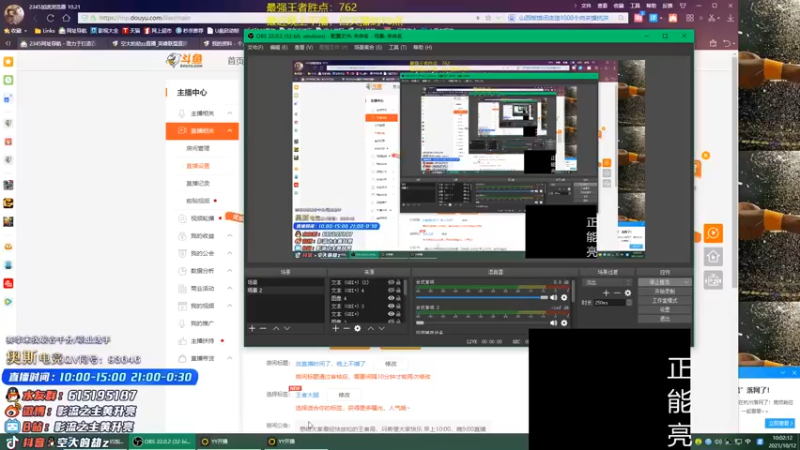Open browser screenshot scissors tool
The image size is (800, 450).
pyautogui.click(x=711, y=18)
